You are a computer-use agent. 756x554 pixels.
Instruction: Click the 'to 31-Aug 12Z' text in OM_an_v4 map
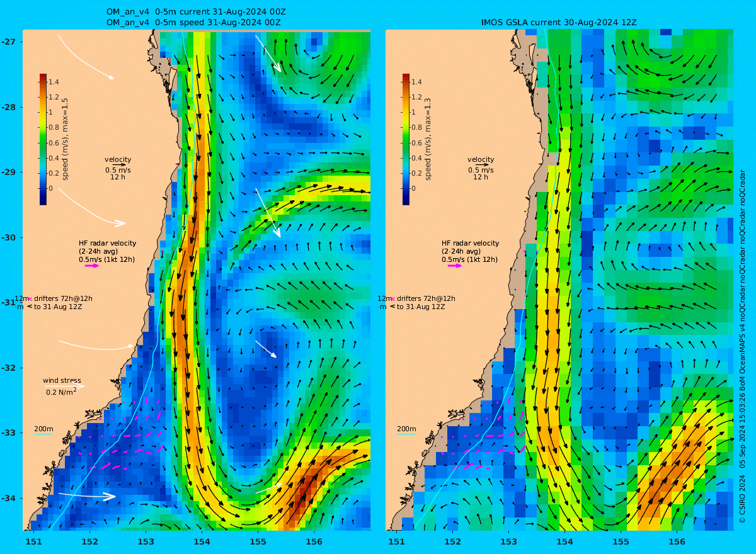pos(58,307)
